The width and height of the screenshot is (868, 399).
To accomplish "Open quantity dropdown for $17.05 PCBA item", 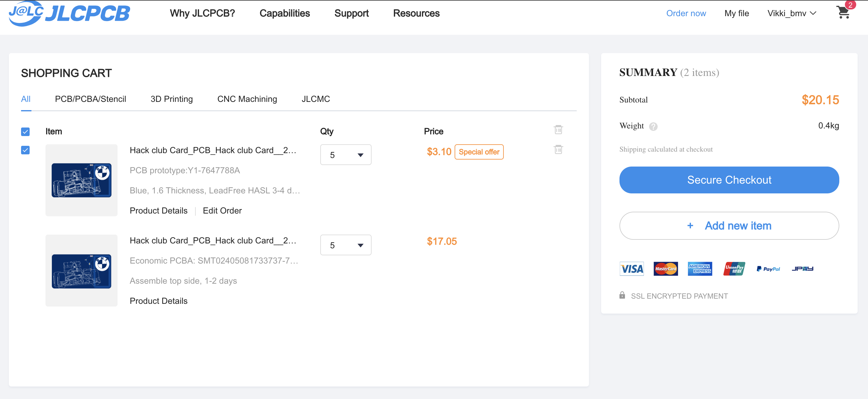I will click(345, 245).
